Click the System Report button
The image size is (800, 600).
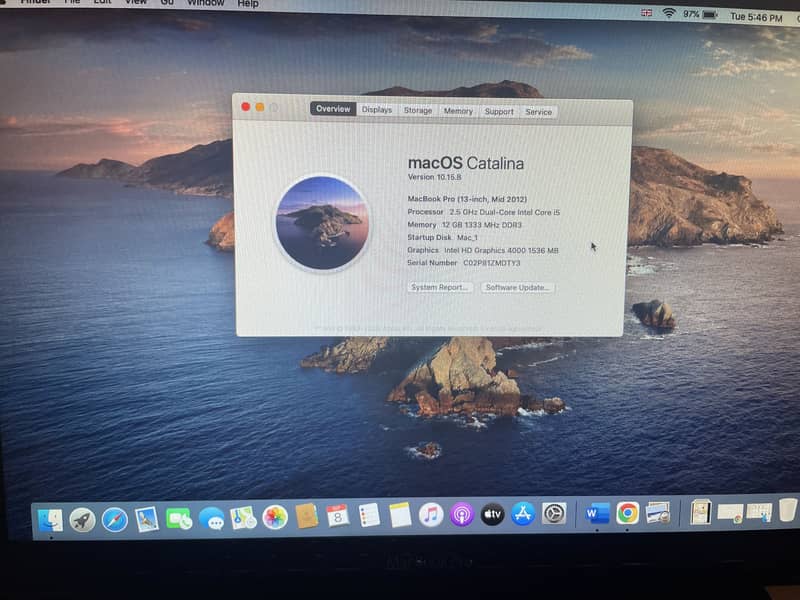(x=439, y=287)
